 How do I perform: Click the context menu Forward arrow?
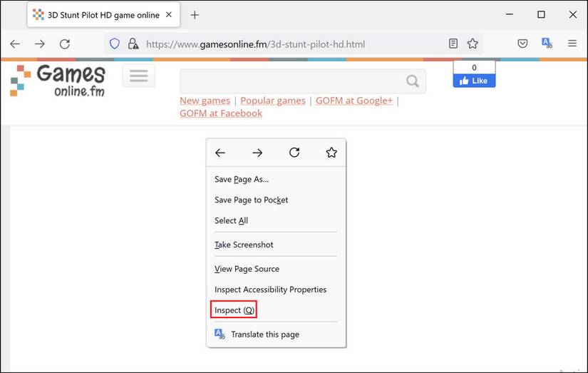click(x=257, y=153)
